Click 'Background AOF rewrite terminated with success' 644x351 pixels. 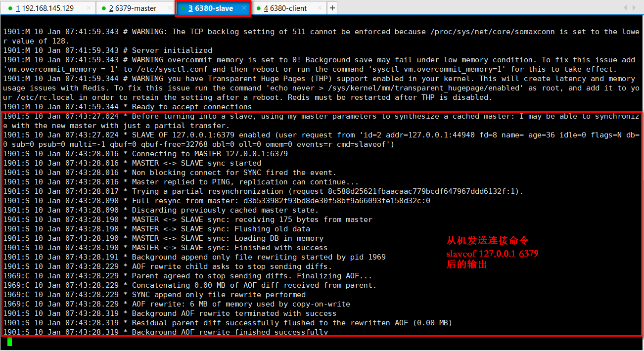point(170,313)
